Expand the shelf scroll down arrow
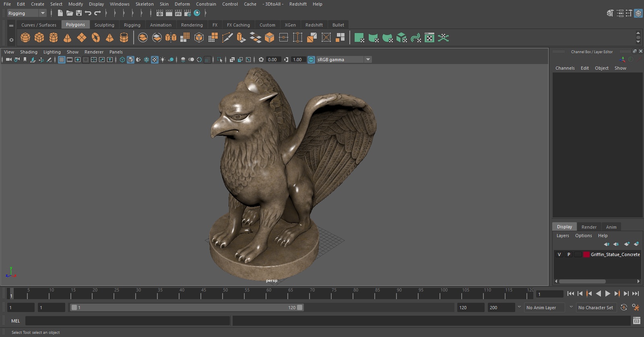Screen dimensions: 644x337 pyautogui.click(x=638, y=42)
